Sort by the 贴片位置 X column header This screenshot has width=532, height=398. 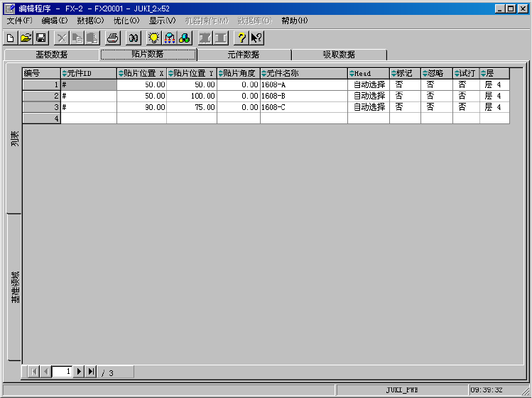click(141, 73)
